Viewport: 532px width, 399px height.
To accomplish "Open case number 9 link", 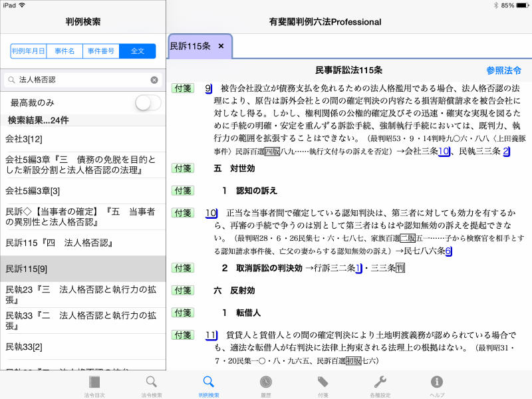I will (209, 88).
